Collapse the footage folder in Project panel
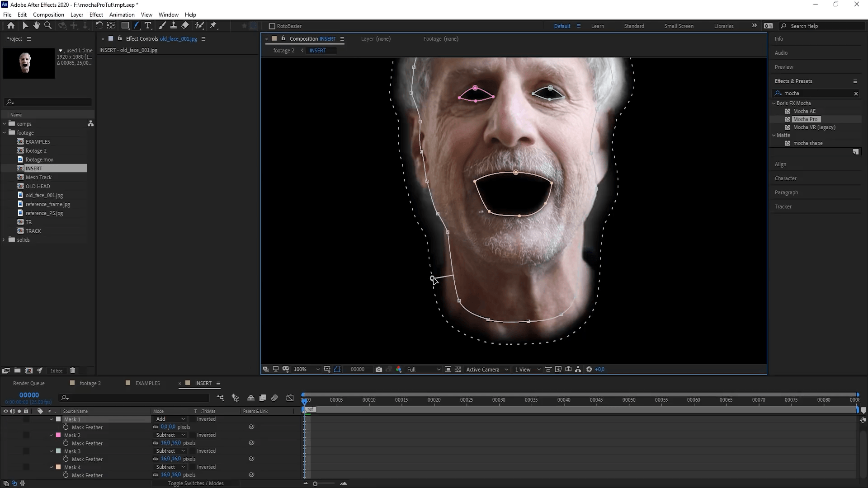Viewport: 868px width, 488px height. pyautogui.click(x=5, y=133)
